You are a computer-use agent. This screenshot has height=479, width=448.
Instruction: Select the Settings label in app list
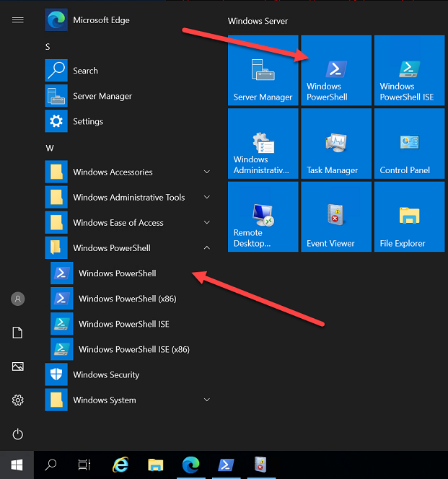click(88, 122)
